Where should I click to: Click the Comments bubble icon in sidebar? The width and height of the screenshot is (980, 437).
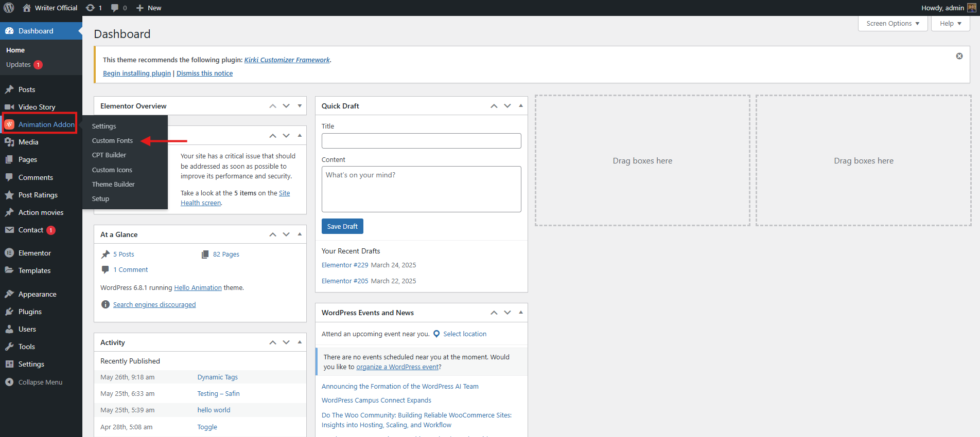(x=9, y=177)
